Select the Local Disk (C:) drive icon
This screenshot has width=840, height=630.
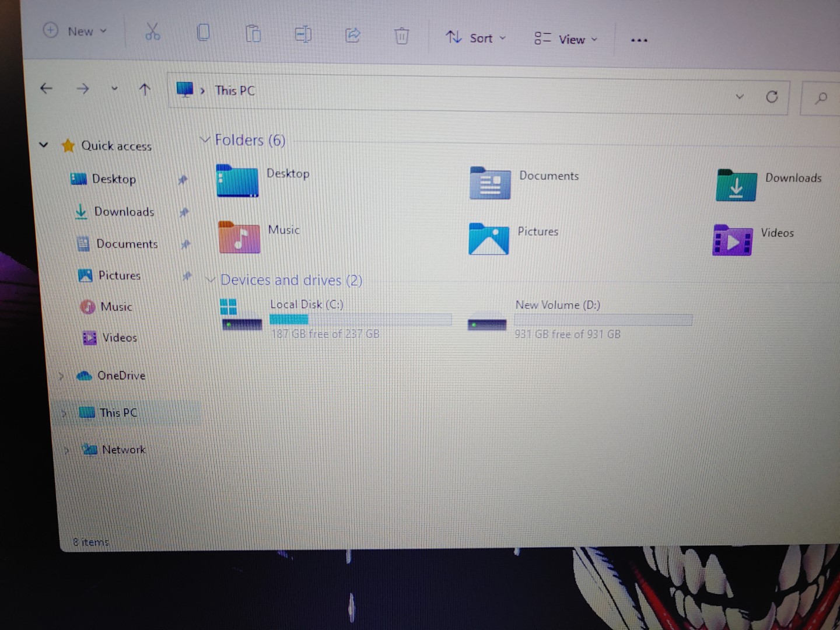(x=241, y=314)
